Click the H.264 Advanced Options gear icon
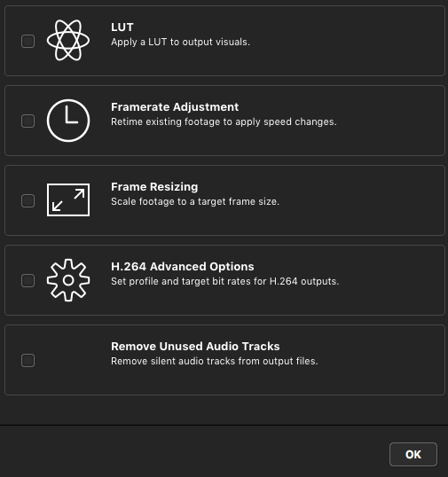The height and width of the screenshot is (477, 448). 68,280
